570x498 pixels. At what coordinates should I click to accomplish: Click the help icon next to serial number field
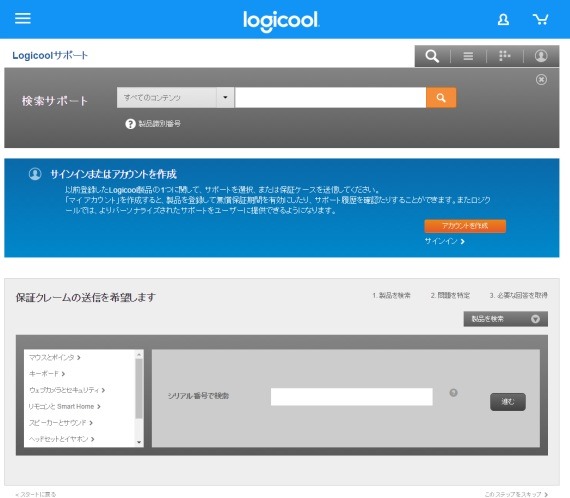[x=453, y=393]
